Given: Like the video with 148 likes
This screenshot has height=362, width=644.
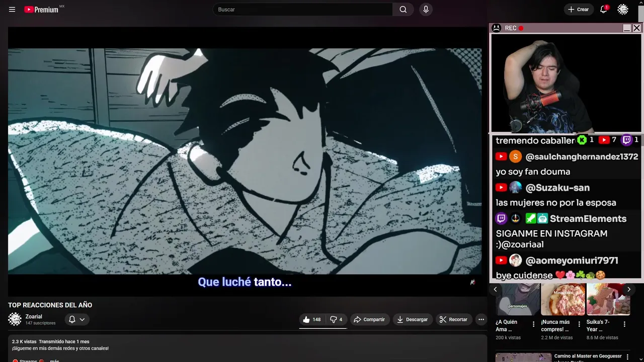Looking at the screenshot, I should tap(312, 319).
